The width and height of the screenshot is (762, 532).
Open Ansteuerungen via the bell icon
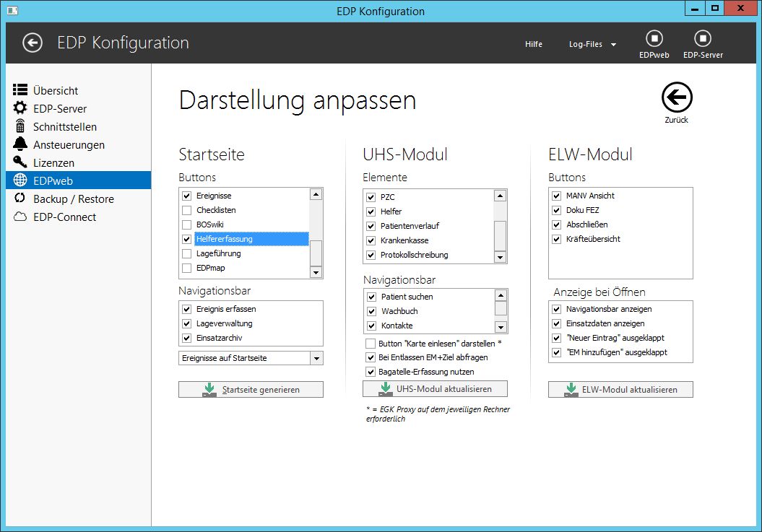(20, 144)
